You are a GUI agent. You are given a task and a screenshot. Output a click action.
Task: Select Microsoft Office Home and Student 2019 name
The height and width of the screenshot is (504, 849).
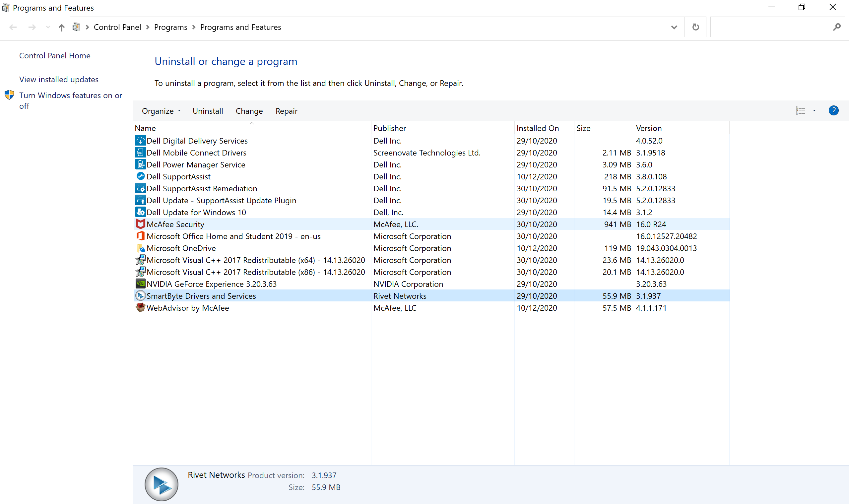pos(234,236)
